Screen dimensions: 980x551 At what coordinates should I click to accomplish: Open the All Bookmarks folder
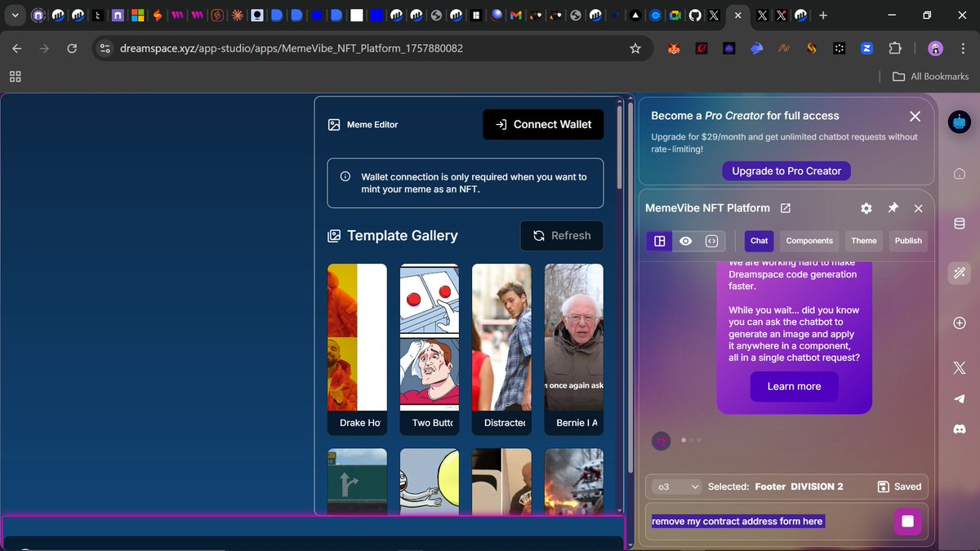[x=930, y=76]
